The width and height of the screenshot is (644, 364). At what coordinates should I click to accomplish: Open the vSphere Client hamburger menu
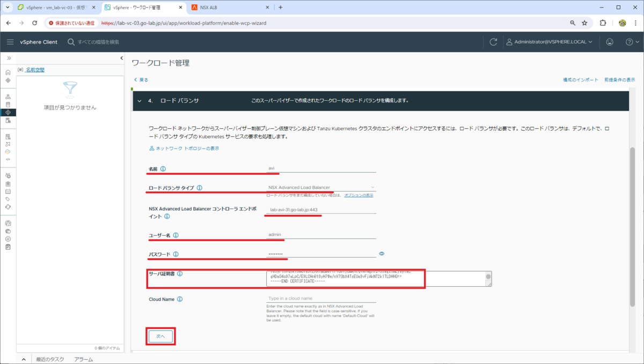(x=10, y=42)
